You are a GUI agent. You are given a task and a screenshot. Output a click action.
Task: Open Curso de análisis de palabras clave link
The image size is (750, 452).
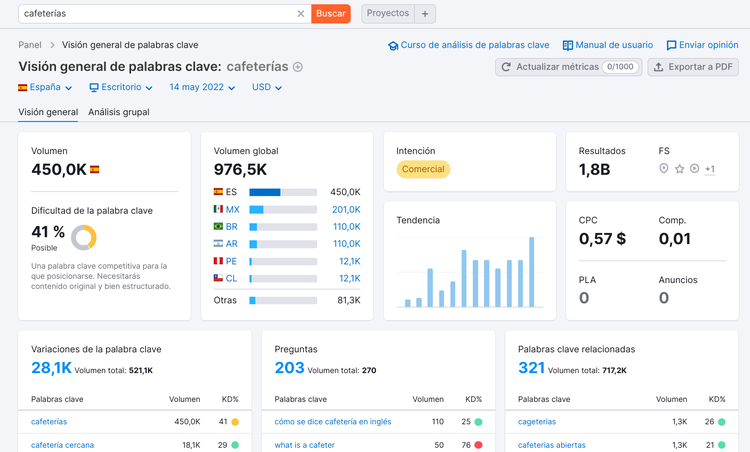click(x=469, y=45)
